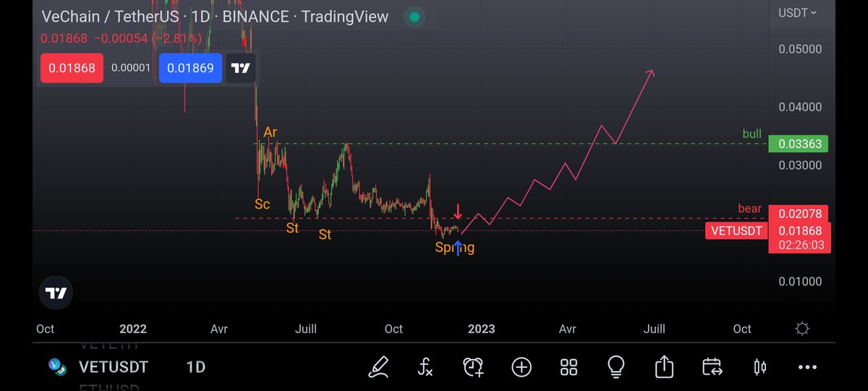Open the candlestick chart type icon
Viewport: 868px width, 391px height.
point(759,367)
